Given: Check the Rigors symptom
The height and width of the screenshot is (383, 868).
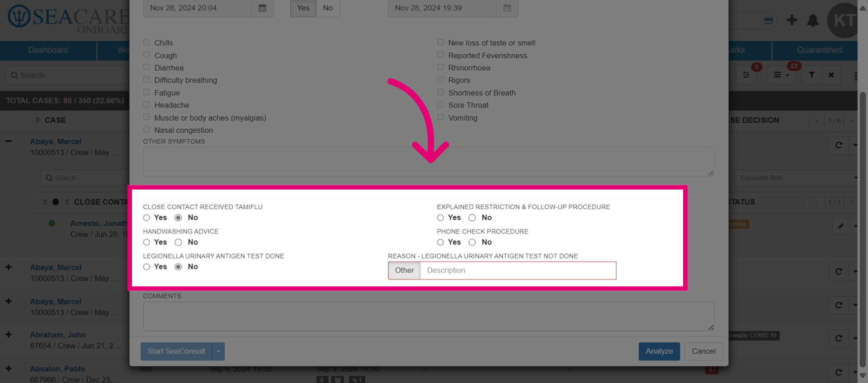Looking at the screenshot, I should (440, 79).
